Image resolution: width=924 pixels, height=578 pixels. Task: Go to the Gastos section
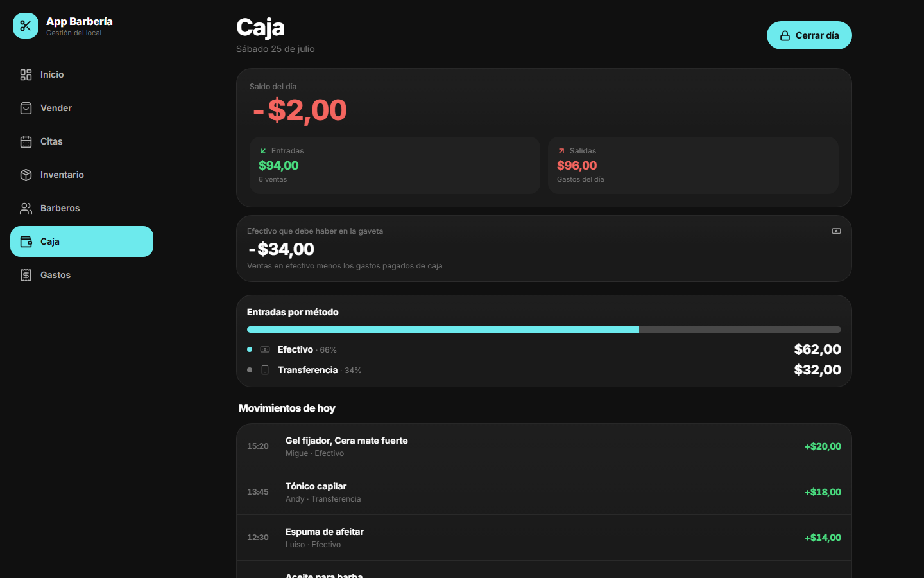[81, 275]
